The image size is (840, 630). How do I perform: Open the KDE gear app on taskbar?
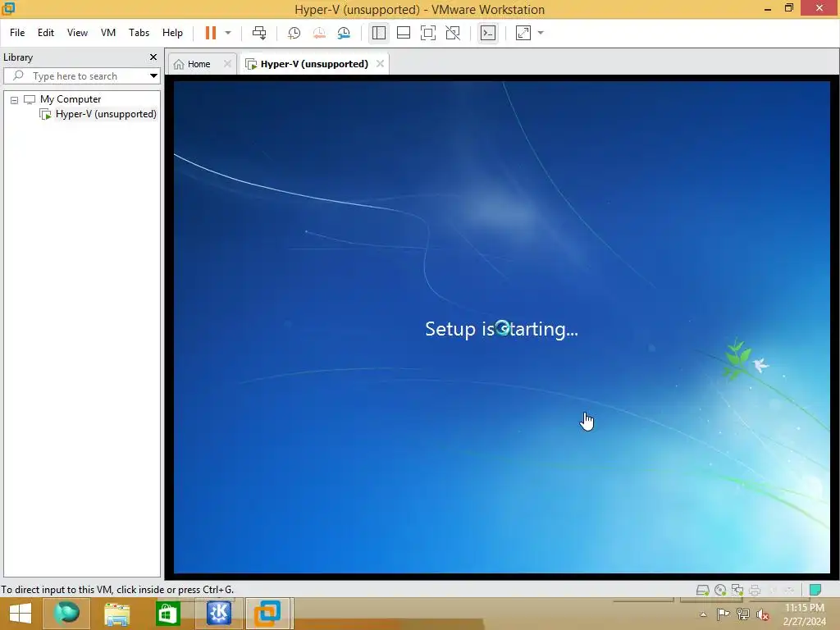[x=218, y=614]
